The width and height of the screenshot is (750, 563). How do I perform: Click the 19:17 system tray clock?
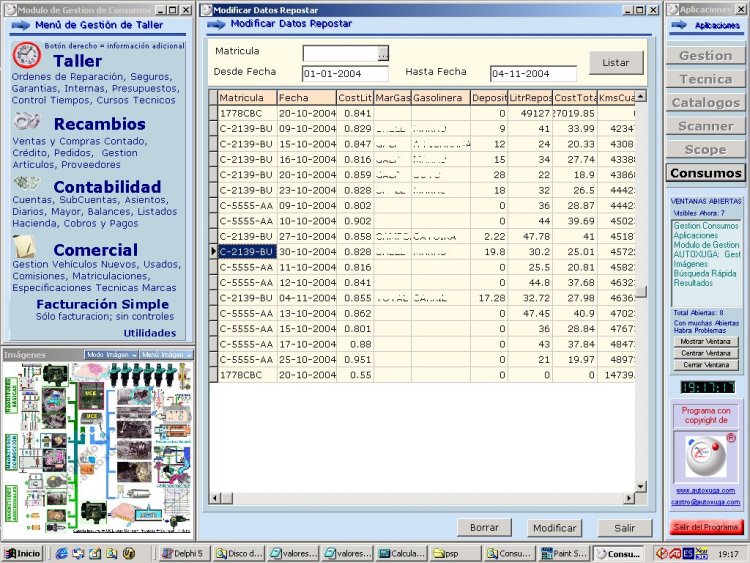[x=728, y=554]
